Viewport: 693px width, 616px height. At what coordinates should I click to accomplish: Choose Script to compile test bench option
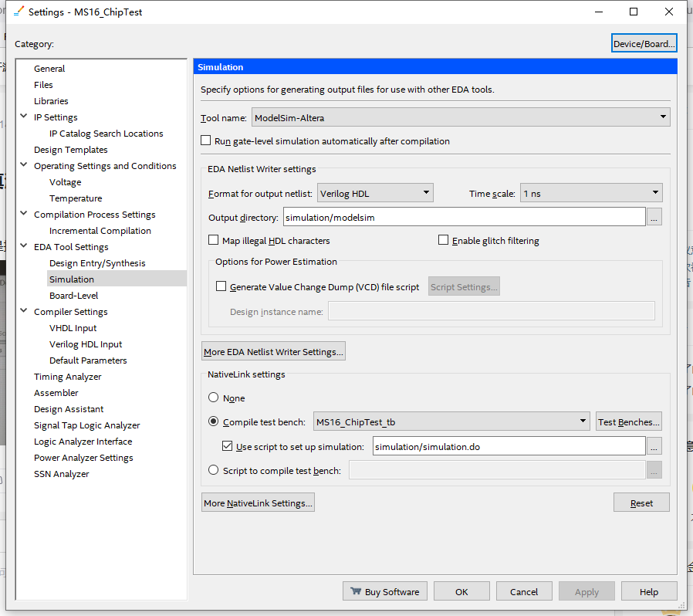pos(214,470)
